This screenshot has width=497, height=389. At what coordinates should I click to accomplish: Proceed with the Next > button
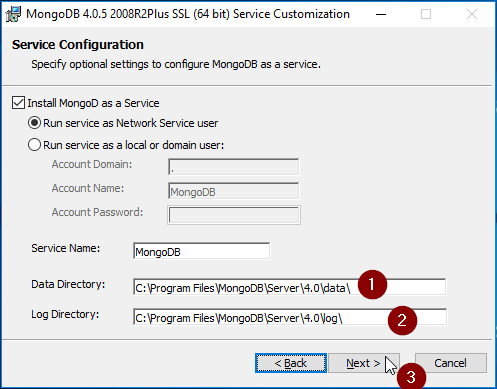364,363
